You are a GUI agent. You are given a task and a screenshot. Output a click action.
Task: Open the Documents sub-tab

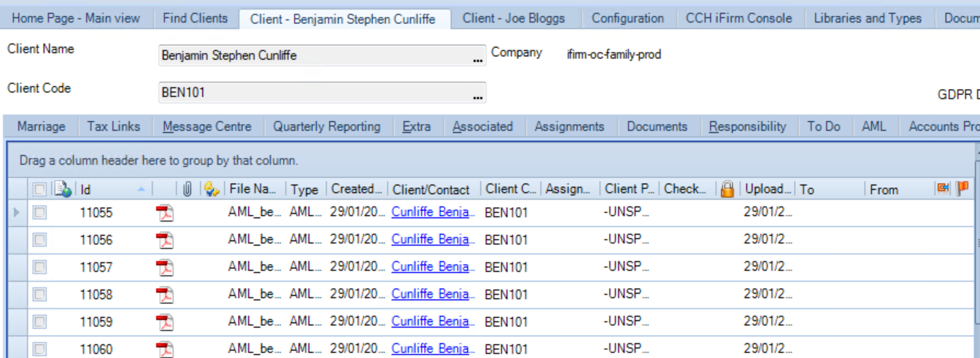(657, 126)
